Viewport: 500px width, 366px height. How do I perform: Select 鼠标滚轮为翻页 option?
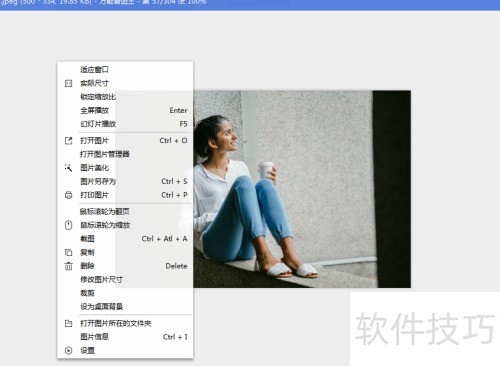coord(125,211)
